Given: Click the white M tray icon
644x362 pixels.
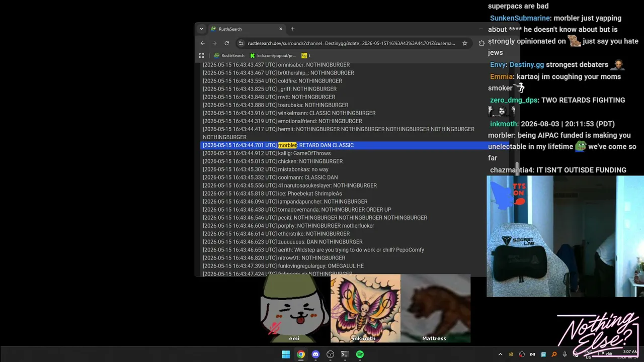Looking at the screenshot, I should [533, 354].
